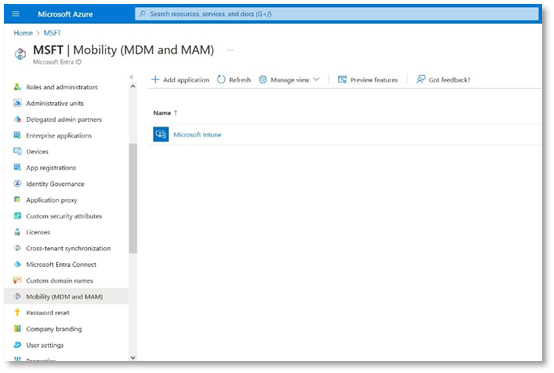Click the Refresh icon in the toolbar
Viewport: 554px width, 373px height.
[221, 79]
